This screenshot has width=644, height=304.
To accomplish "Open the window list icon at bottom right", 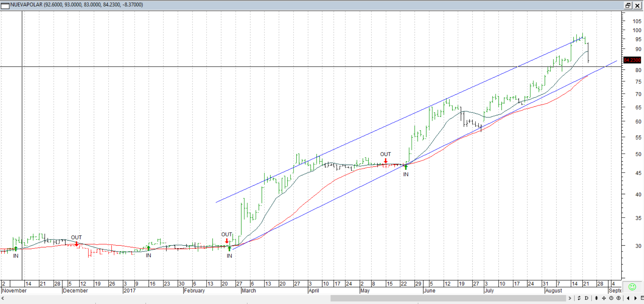I will pos(642,298).
